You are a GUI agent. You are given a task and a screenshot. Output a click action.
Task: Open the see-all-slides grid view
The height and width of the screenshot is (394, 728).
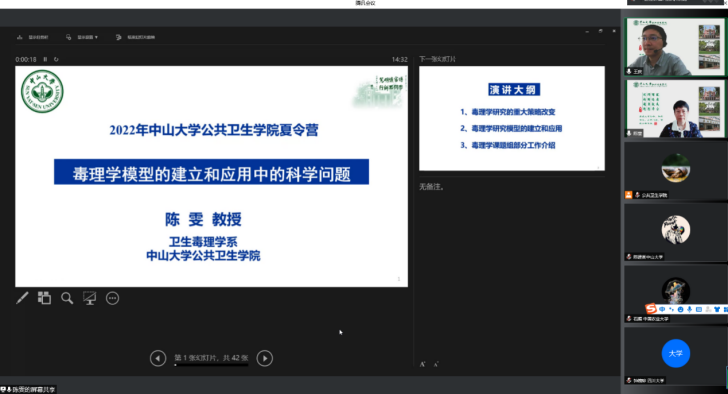click(x=45, y=298)
